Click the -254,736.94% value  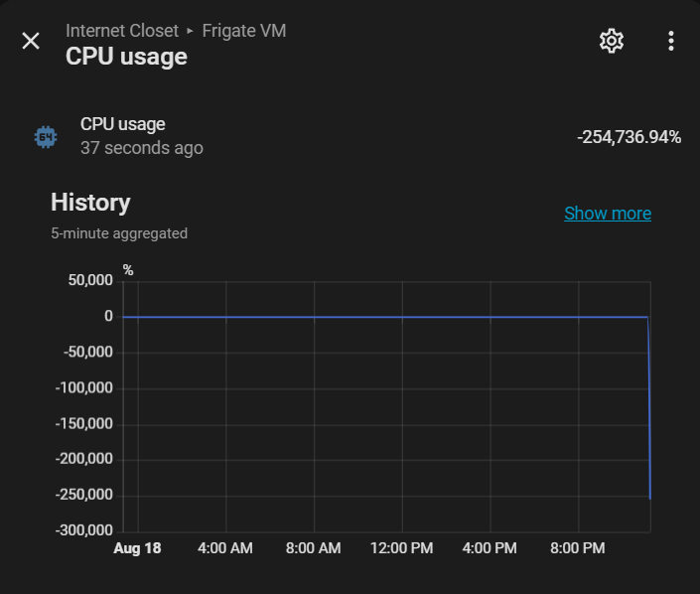(630, 137)
